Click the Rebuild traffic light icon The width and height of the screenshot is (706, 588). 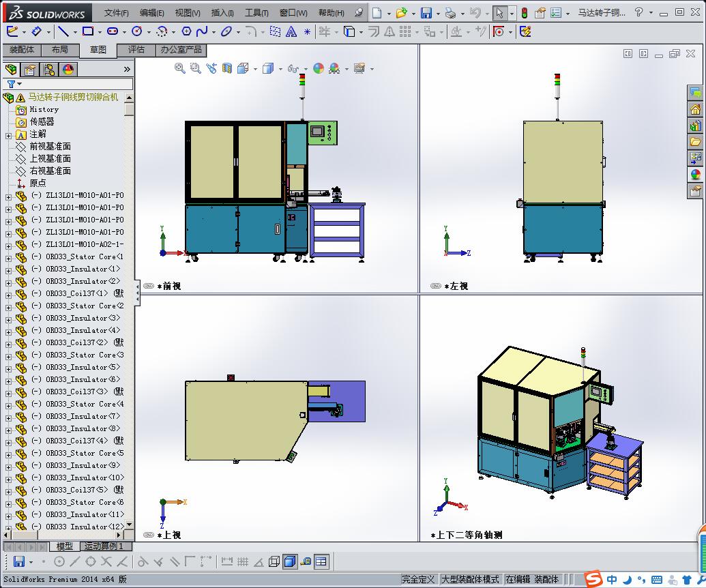coord(525,12)
